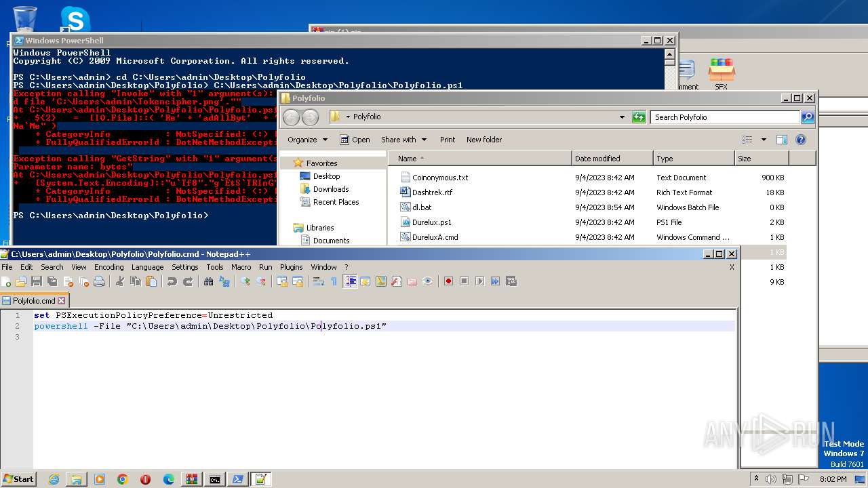Toggle the Monitoring eye icon in toolbar
The height and width of the screenshot is (488, 868).
(428, 281)
